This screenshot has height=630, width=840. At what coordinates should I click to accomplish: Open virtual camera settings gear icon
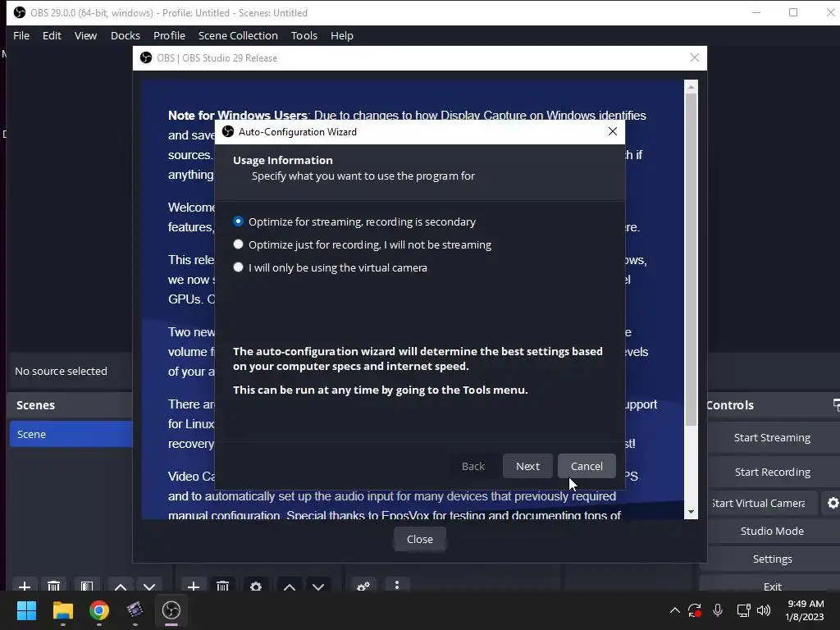(832, 503)
